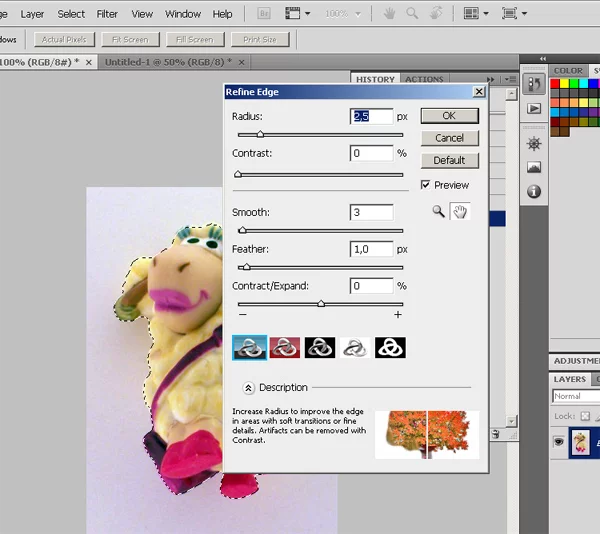
Task: Reset values with the Default button
Action: [450, 160]
